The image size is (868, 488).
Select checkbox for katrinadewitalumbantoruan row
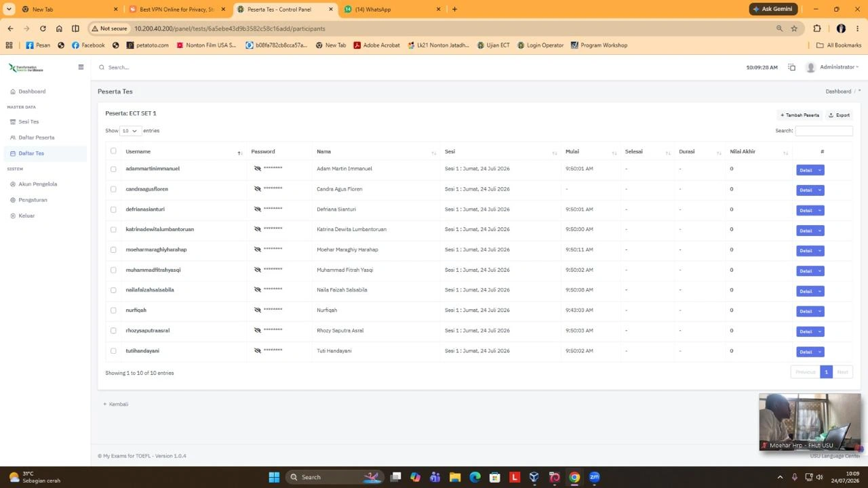pyautogui.click(x=113, y=229)
